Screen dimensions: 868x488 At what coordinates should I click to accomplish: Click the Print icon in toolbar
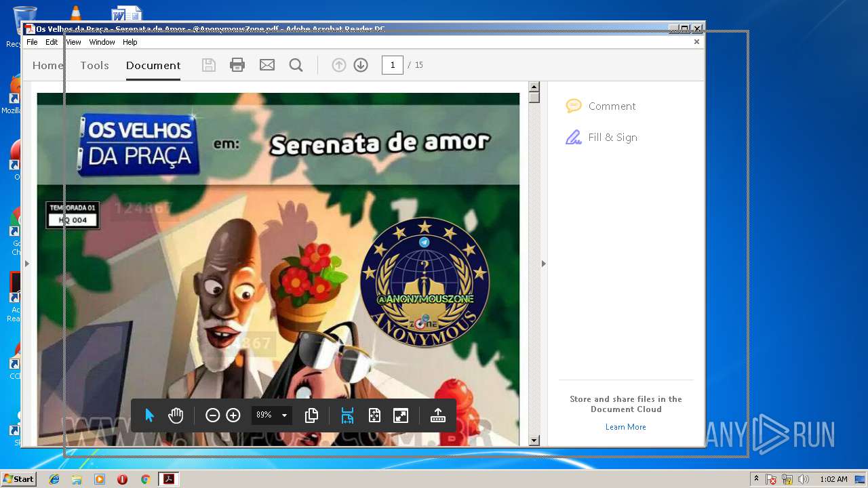point(237,65)
